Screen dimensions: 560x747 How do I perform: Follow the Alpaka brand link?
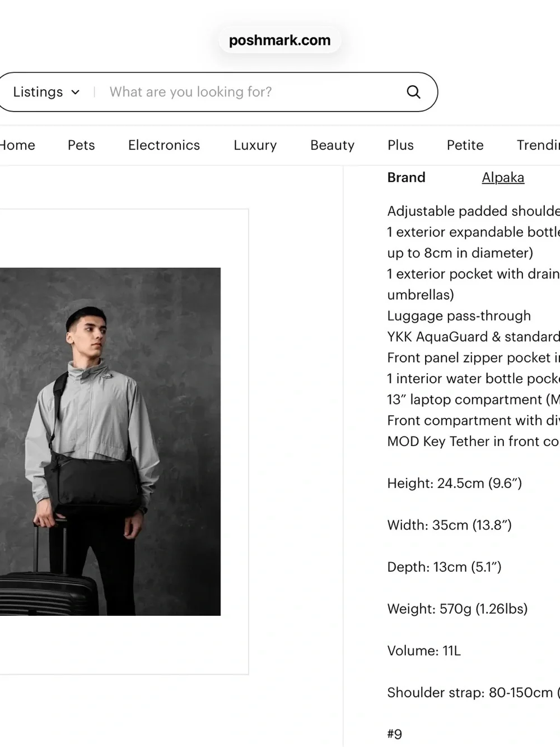pos(503,178)
